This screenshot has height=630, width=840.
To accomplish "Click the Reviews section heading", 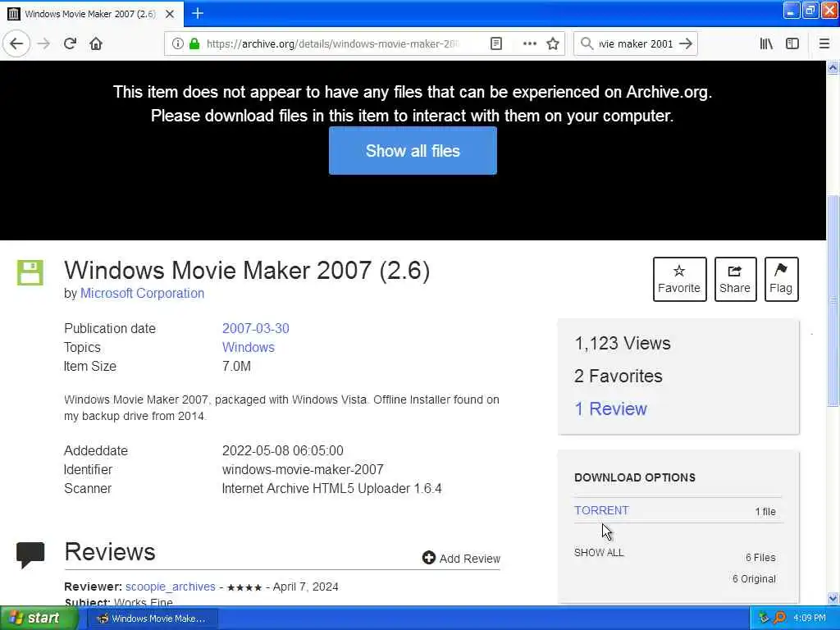I will [x=110, y=552].
